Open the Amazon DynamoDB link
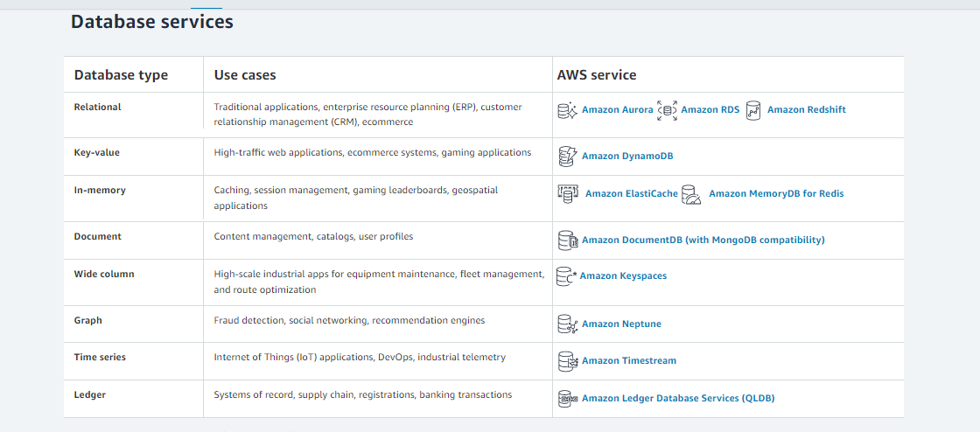The width and height of the screenshot is (980, 432). point(626,157)
